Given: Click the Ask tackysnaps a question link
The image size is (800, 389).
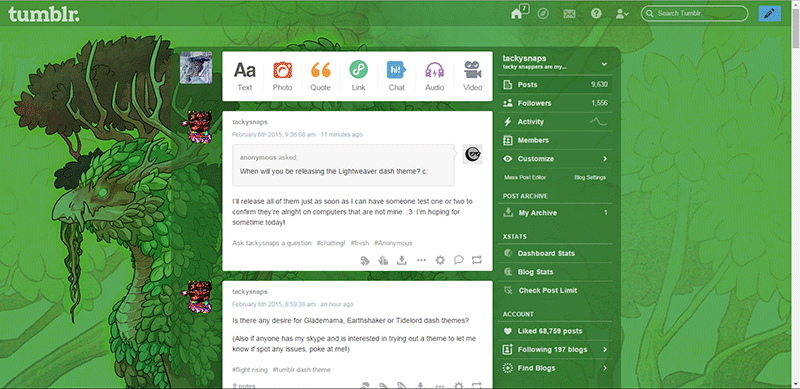Looking at the screenshot, I should (x=272, y=243).
